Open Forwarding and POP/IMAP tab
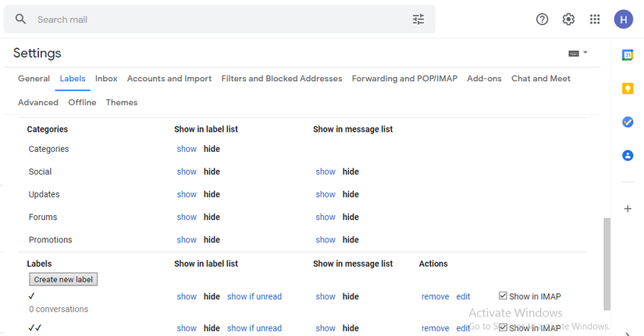This screenshot has height=336, width=644. (404, 79)
